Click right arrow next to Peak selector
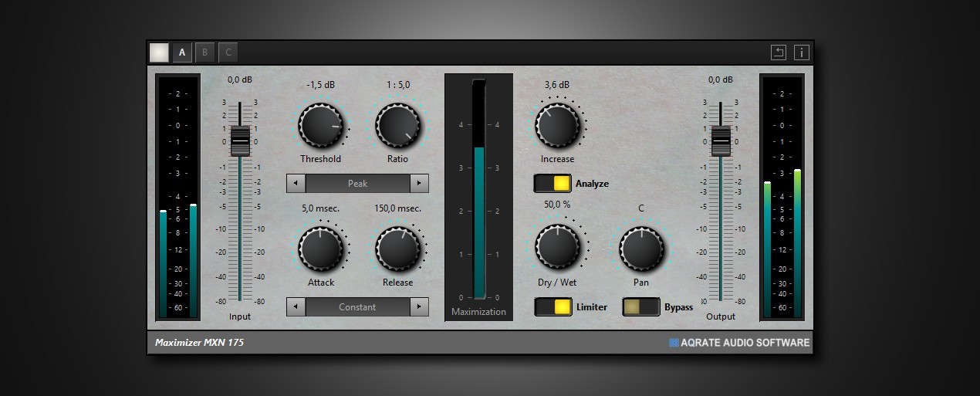Image resolution: width=980 pixels, height=396 pixels. pyautogui.click(x=419, y=184)
